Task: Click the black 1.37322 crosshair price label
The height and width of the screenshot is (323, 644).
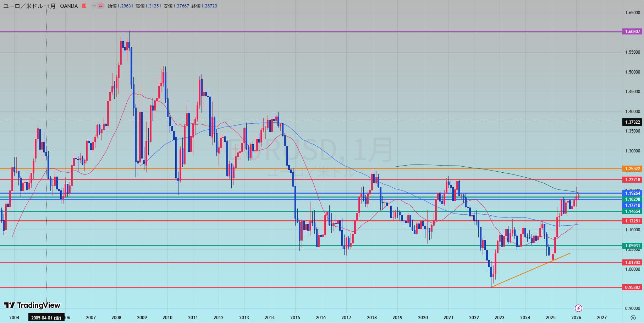Action: [x=632, y=122]
